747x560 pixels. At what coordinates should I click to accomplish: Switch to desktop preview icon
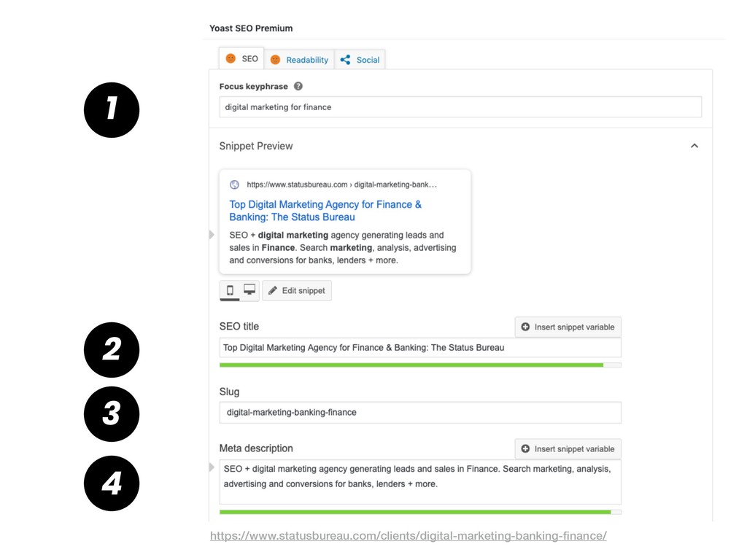click(x=249, y=289)
